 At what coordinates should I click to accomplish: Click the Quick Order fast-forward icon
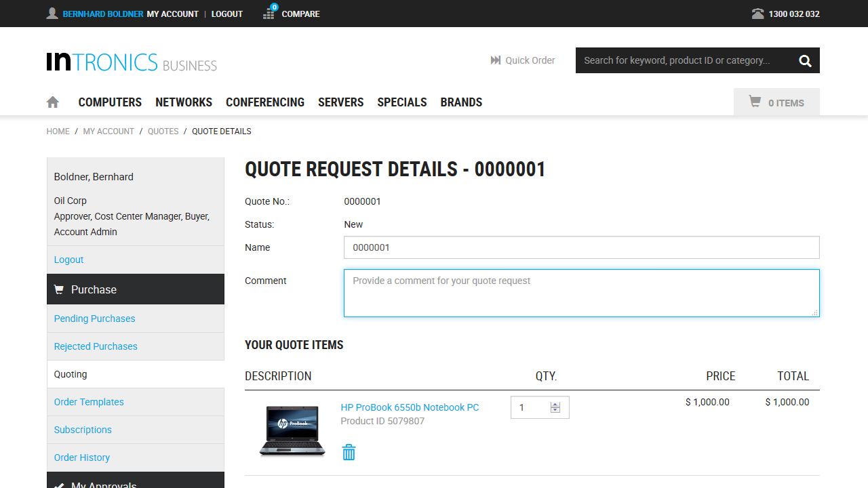tap(496, 60)
